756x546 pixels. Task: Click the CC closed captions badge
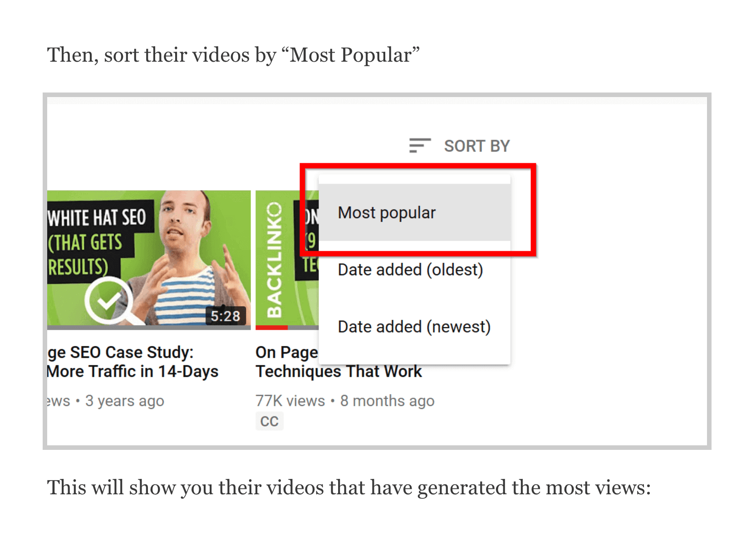(x=270, y=421)
